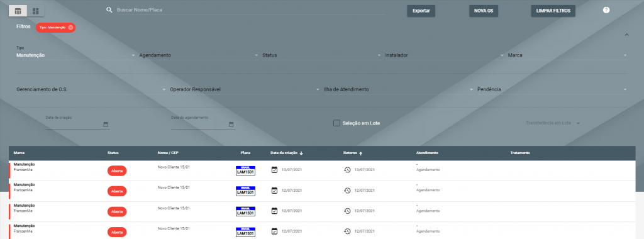This screenshot has height=239, width=644.
Task: Click LIMPAR FILTROS button
Action: coord(553,11)
